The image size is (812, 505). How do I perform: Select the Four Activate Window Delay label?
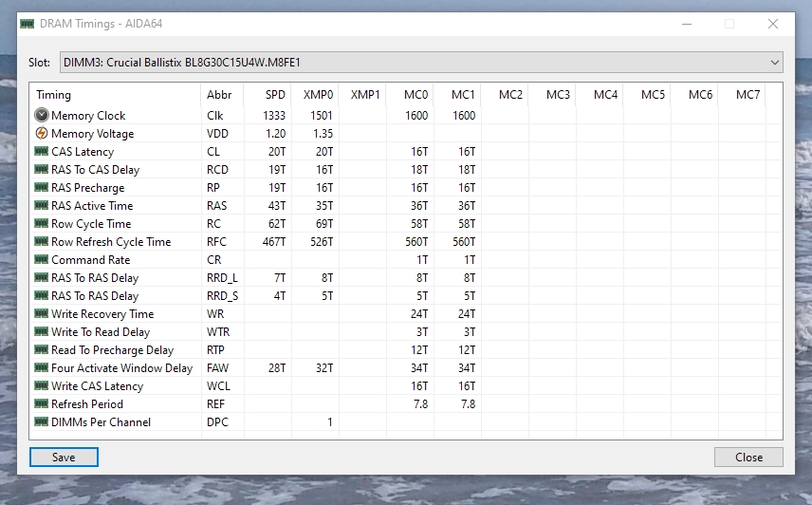coord(121,368)
